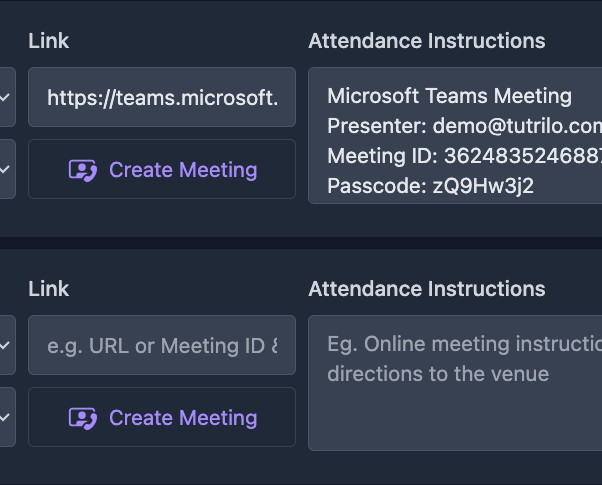Click the video meeting icon under the empty link field

pos(83,418)
